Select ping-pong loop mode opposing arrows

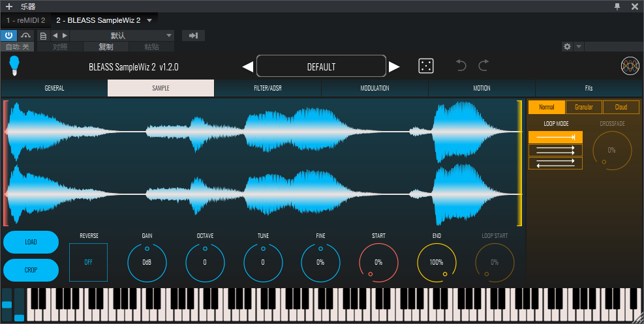(x=555, y=163)
